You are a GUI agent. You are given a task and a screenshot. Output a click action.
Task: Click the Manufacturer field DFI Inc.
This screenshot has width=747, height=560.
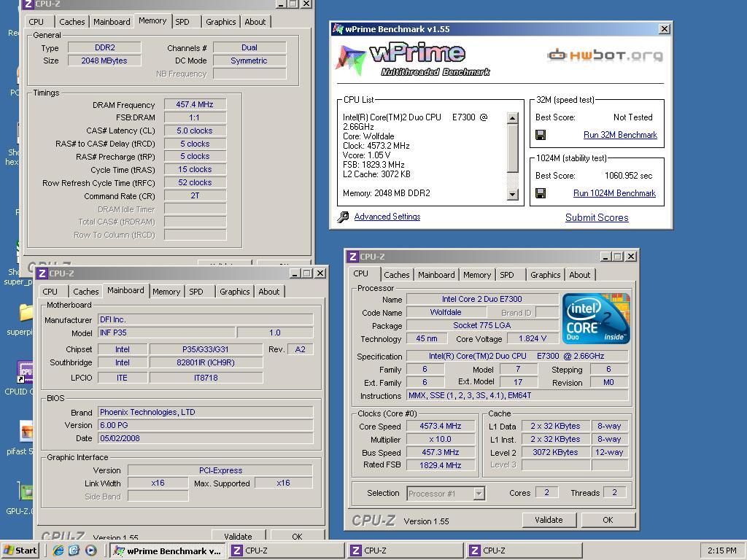tap(205, 319)
